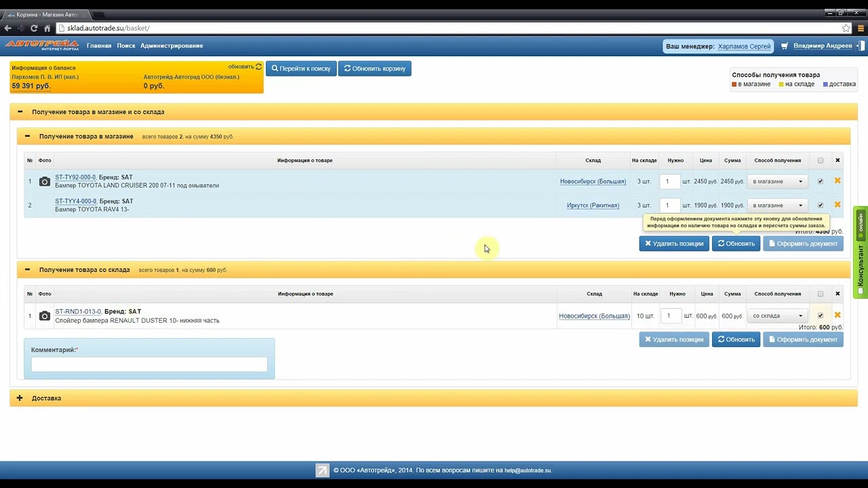Collapse 'Получение товара в магазине и со склада'
This screenshot has height=488, width=868.
point(20,112)
